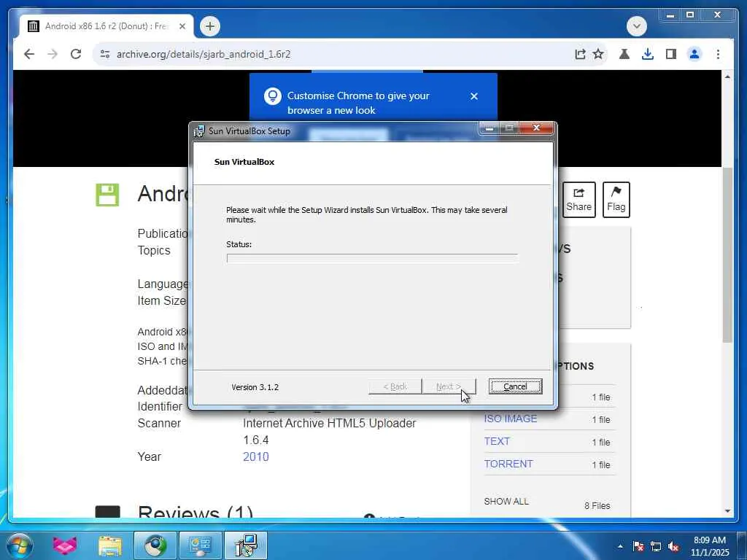Viewport: 747px width, 560px height.
Task: Close the Android x86 1.6 r2 tab
Action: tap(182, 26)
